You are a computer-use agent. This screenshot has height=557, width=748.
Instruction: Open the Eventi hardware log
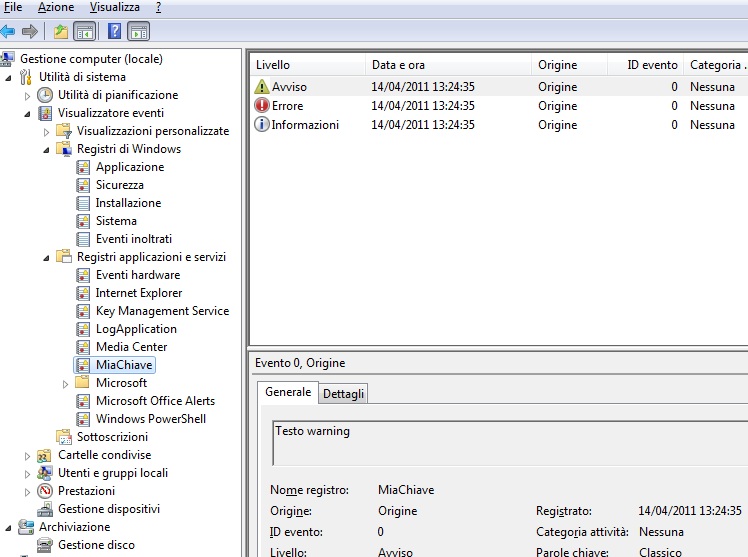pos(138,275)
